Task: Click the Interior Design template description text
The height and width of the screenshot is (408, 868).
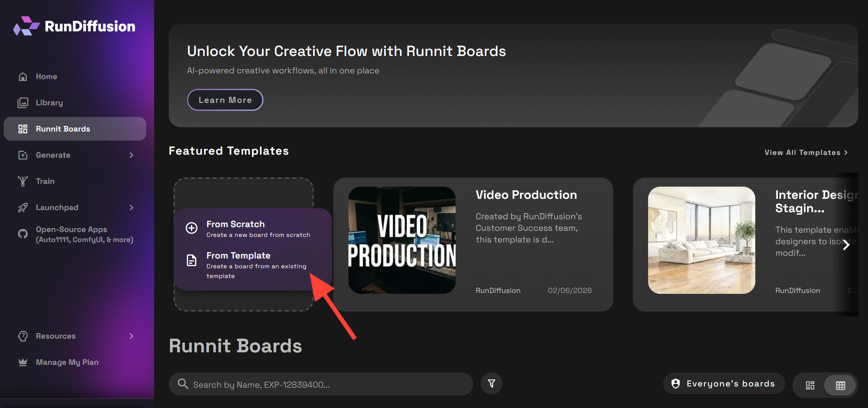Action: 816,241
